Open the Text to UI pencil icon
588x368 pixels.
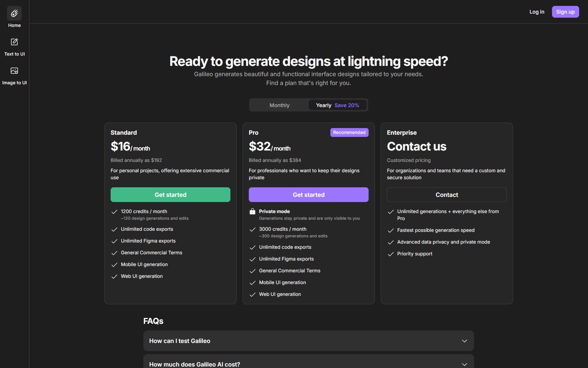point(14,42)
